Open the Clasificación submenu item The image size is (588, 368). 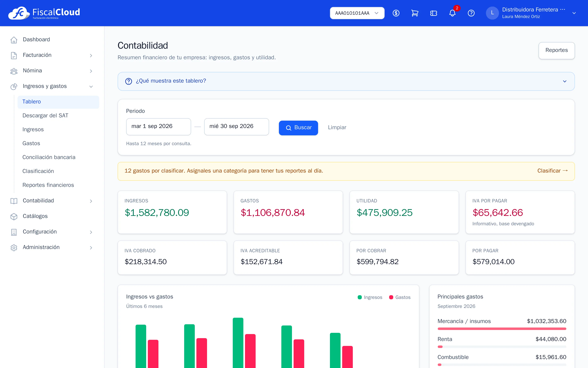58,171
